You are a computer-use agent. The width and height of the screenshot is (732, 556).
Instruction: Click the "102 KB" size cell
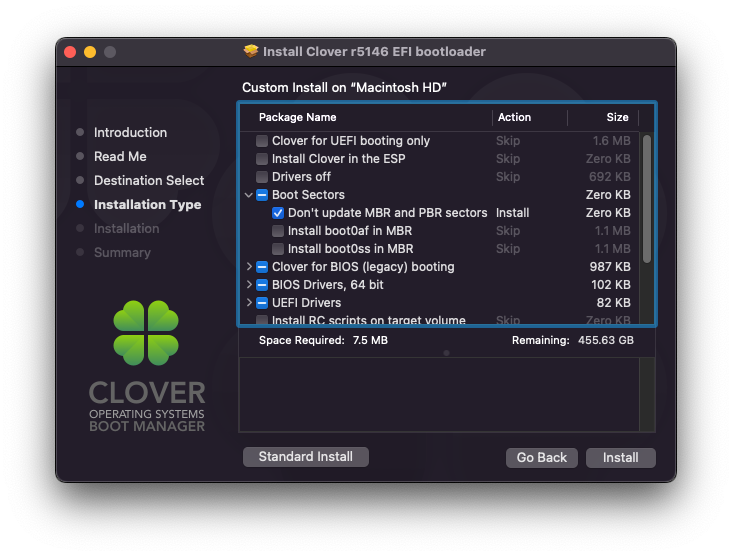611,285
